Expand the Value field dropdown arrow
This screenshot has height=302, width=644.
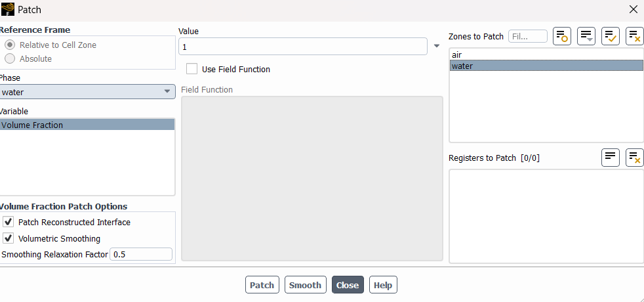click(x=437, y=46)
